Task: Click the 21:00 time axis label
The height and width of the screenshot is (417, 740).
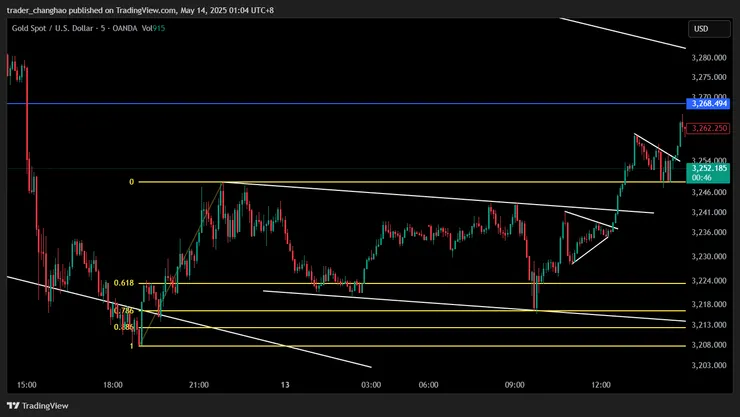Action: point(199,385)
